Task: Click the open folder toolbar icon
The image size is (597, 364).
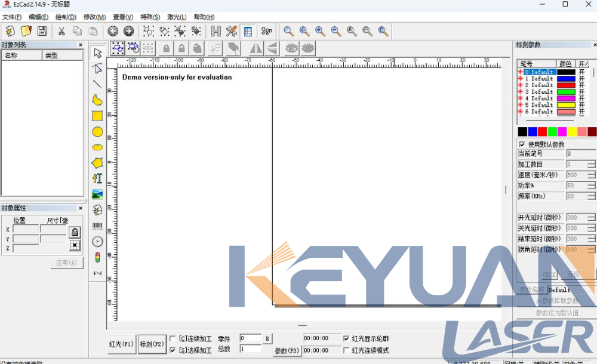Action: click(26, 31)
